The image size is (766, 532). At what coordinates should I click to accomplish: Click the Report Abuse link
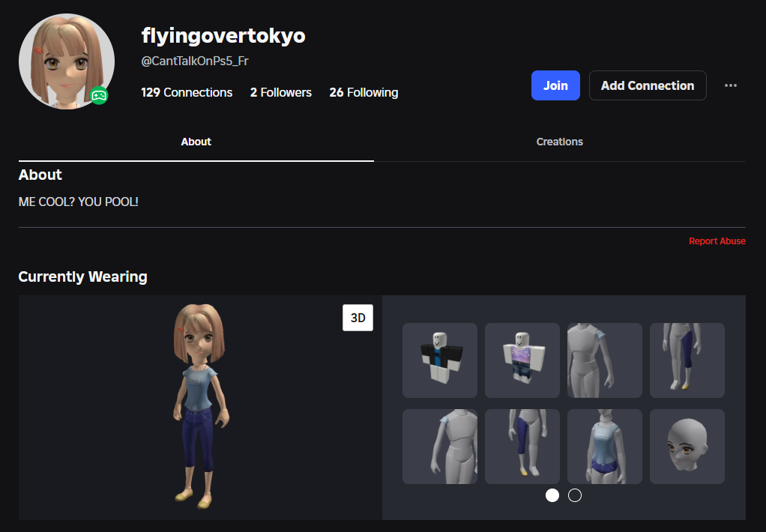pyautogui.click(x=717, y=241)
